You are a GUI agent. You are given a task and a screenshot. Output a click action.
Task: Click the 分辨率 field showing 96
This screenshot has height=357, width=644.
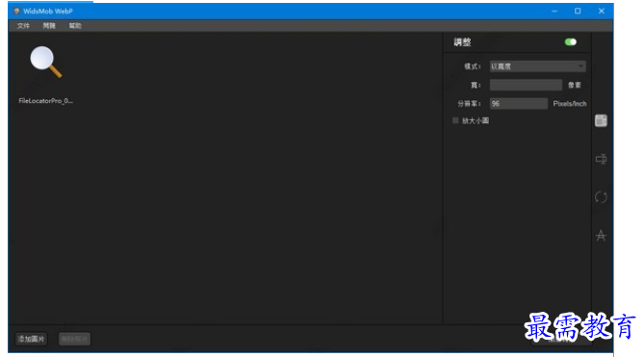click(518, 103)
